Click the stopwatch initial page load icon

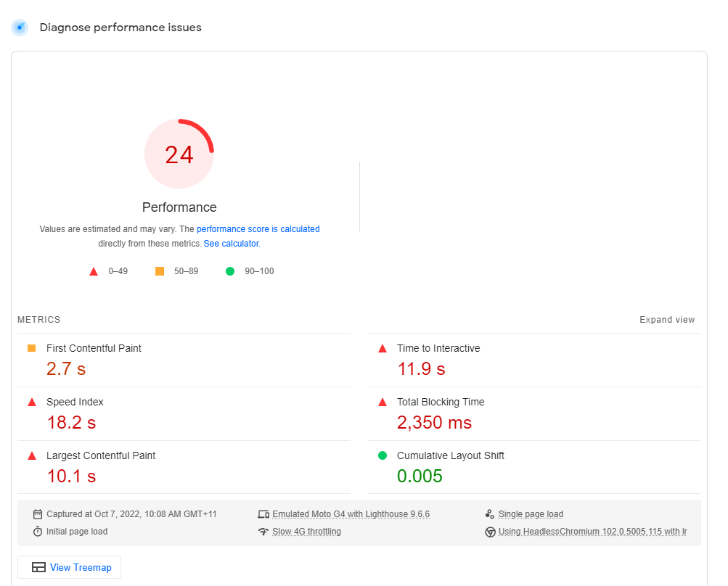pos(37,531)
